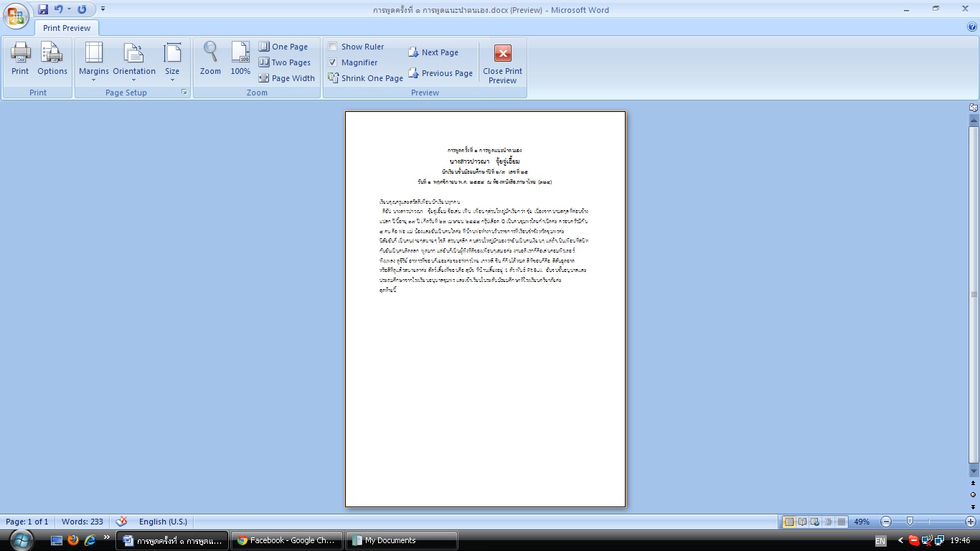Launch Firefox from Quick Launch
This screenshot has width=980, height=551.
coord(73,540)
